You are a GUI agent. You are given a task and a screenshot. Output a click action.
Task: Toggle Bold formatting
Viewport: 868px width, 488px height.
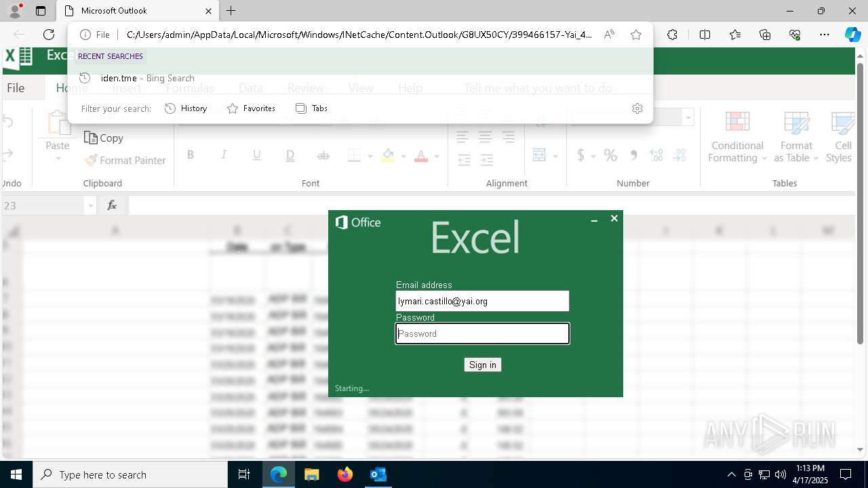point(191,155)
